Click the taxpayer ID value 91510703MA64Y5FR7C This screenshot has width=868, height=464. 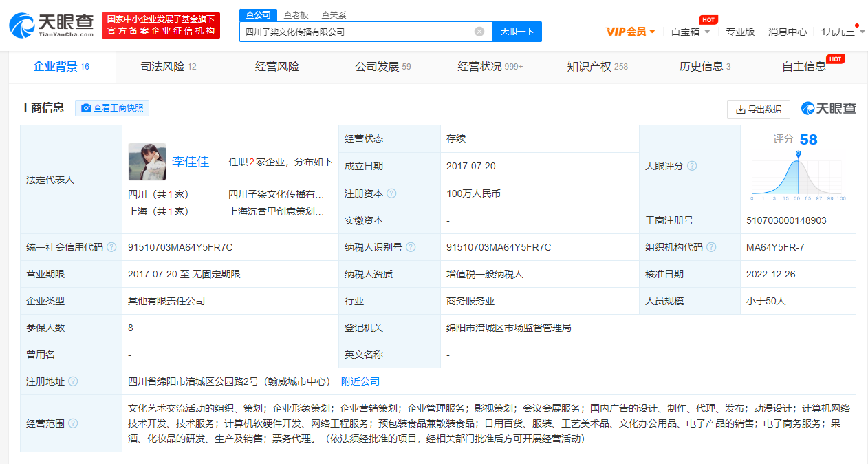[x=499, y=247]
